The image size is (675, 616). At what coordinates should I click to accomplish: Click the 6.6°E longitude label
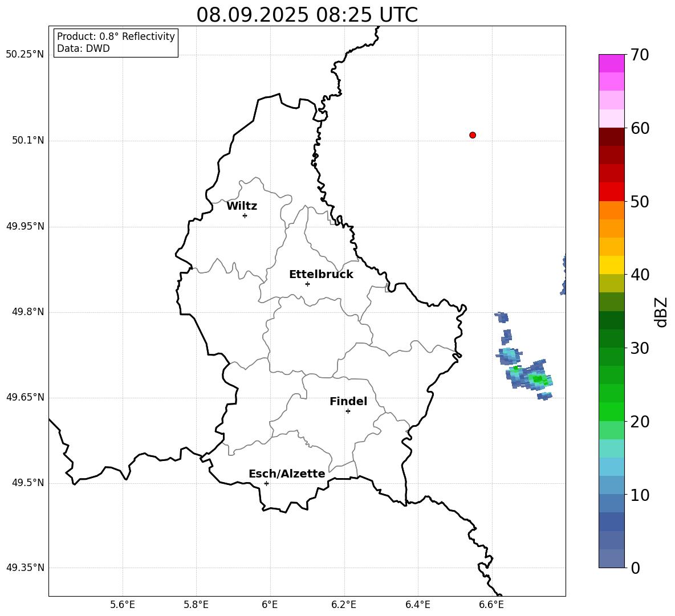click(x=491, y=605)
